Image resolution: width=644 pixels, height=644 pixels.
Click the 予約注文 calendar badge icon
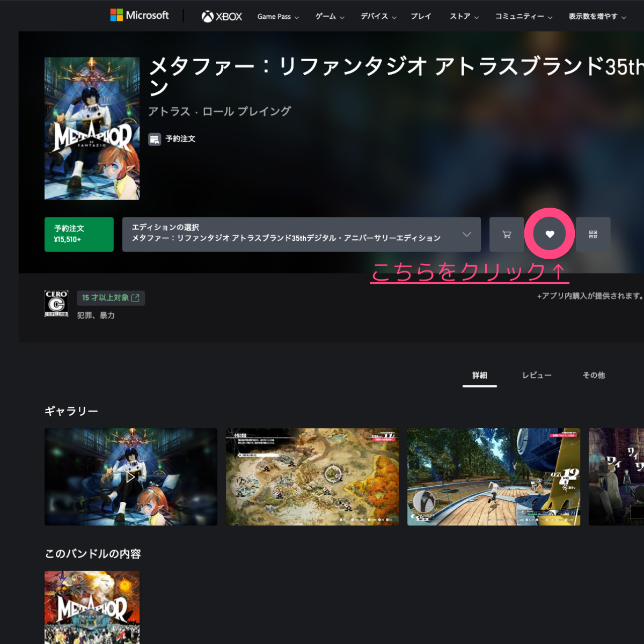point(155,140)
